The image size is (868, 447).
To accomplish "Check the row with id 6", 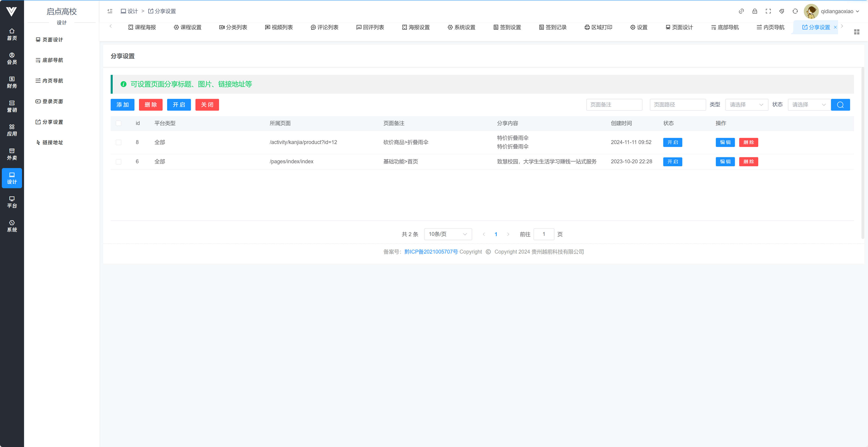I will [119, 162].
